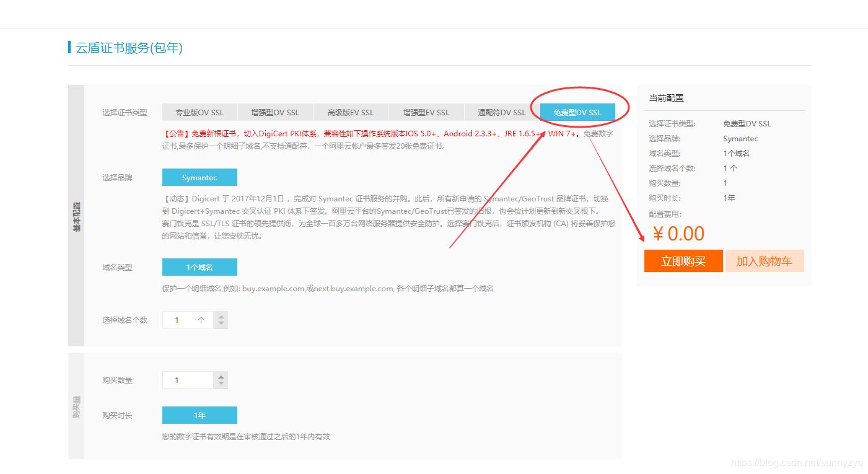Viewport: 868px width, 474px height.
Task: Select the 免费型DV SSL tab
Action: (577, 112)
